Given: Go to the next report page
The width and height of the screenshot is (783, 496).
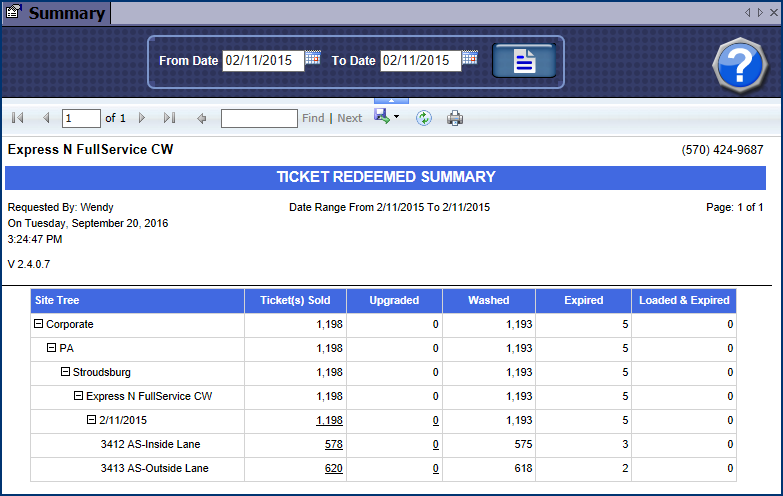Looking at the screenshot, I should [x=142, y=118].
